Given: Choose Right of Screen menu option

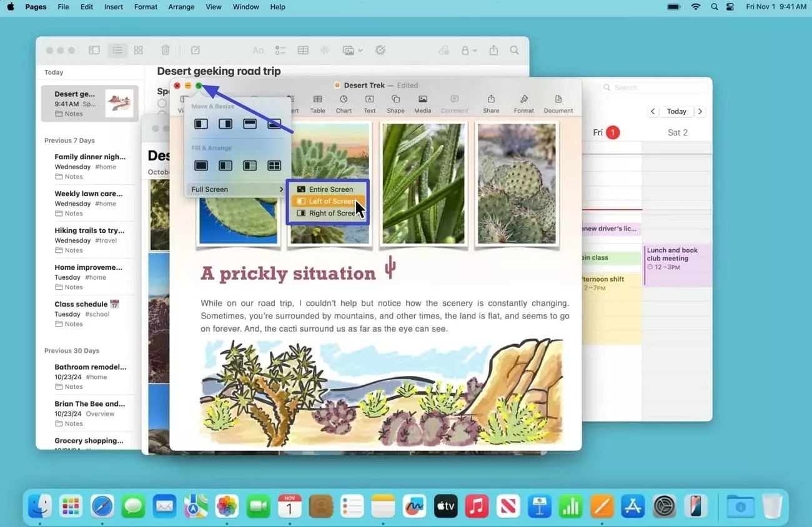Looking at the screenshot, I should point(328,213).
